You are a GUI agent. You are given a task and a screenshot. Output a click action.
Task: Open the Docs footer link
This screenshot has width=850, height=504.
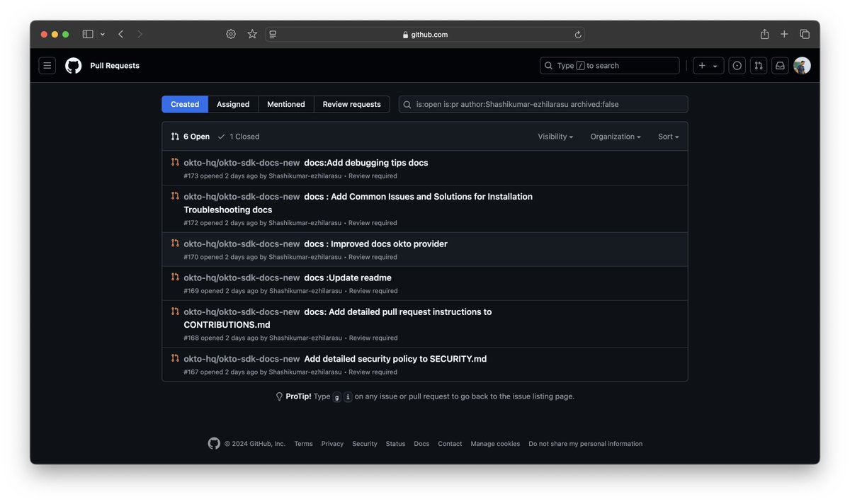click(421, 444)
